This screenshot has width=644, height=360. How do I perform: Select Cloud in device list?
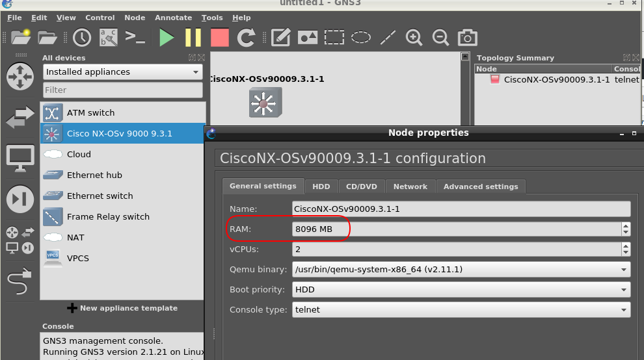(122, 155)
